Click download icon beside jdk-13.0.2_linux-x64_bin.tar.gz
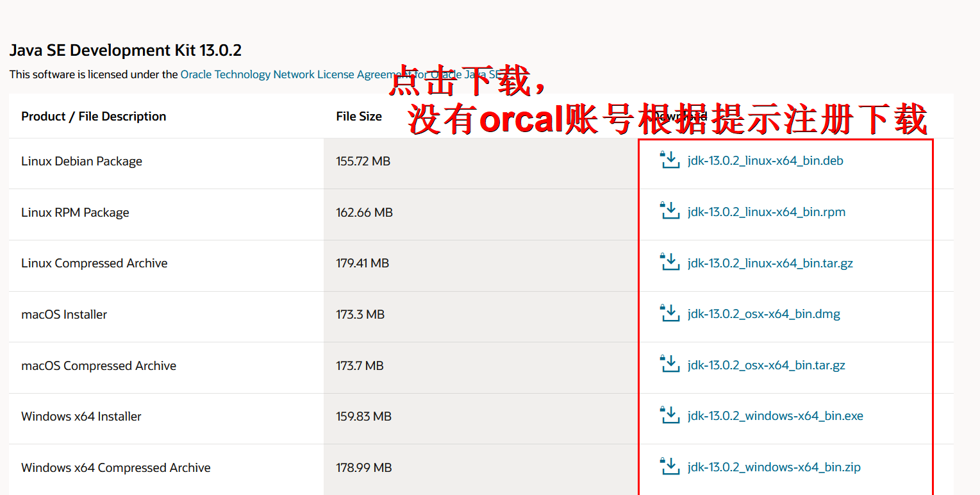980x495 pixels. [670, 262]
